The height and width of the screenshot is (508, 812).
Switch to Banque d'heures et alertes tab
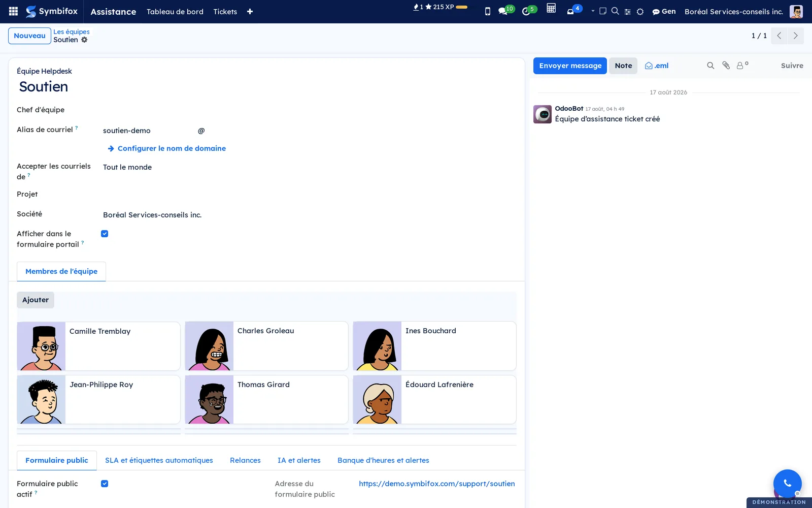pyautogui.click(x=383, y=460)
